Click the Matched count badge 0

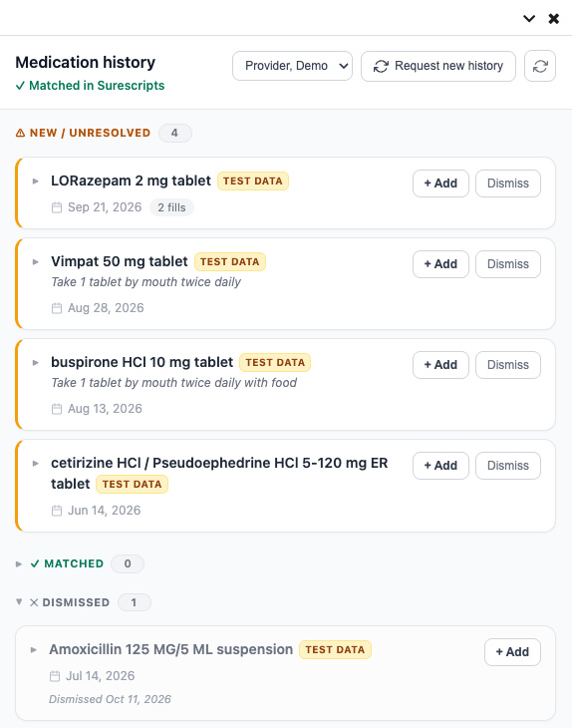tap(128, 564)
